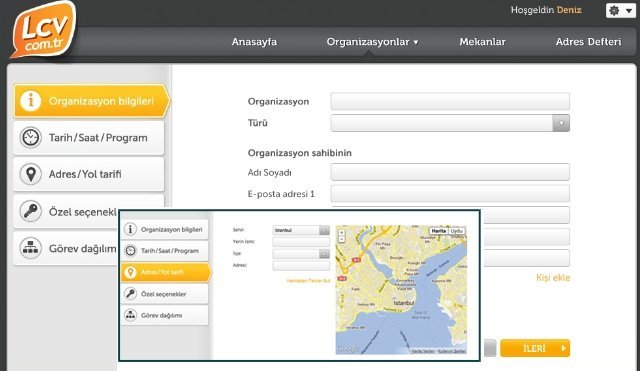The image size is (640, 371).
Task: Open Tarih/Saat/Program clock icon in main sidebar
Action: point(31,138)
